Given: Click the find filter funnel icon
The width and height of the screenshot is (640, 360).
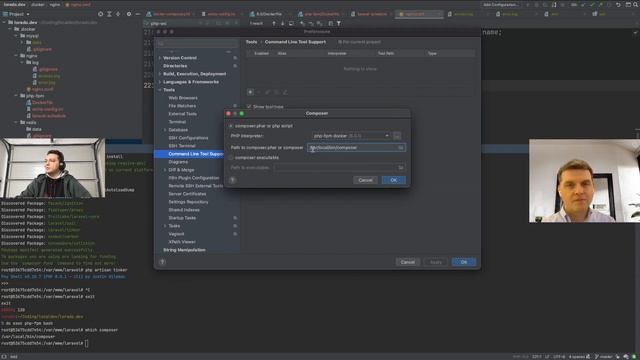Looking at the screenshot, I should pos(338,23).
